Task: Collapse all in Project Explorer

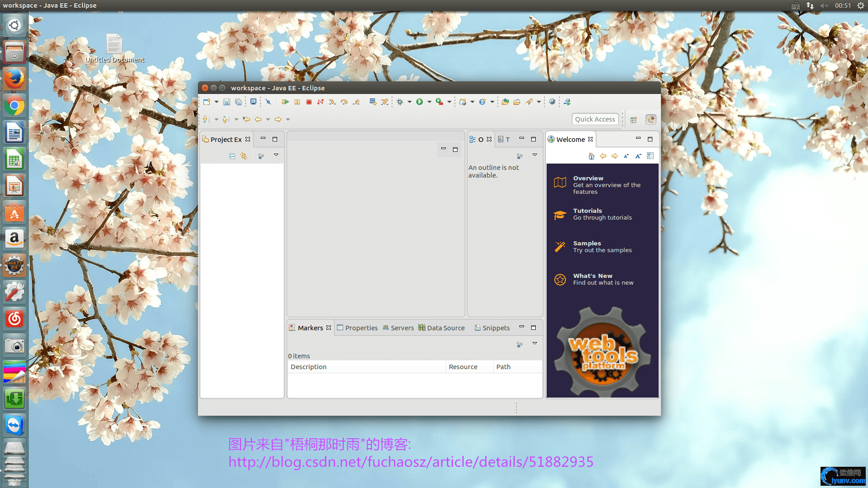Action: pyautogui.click(x=232, y=156)
